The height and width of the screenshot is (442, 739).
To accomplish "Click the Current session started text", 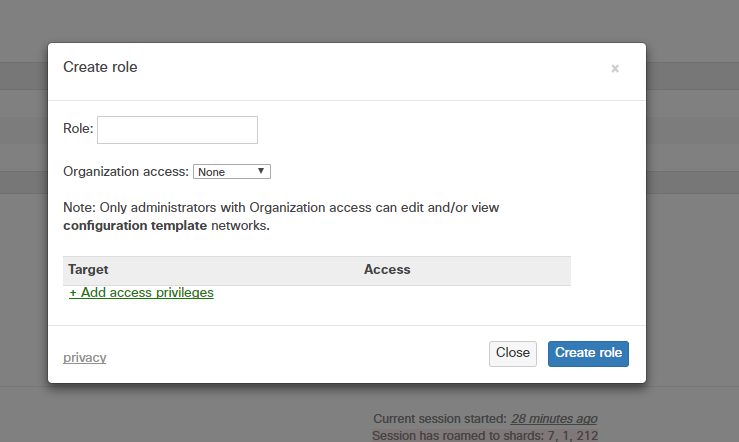I will click(439, 418).
